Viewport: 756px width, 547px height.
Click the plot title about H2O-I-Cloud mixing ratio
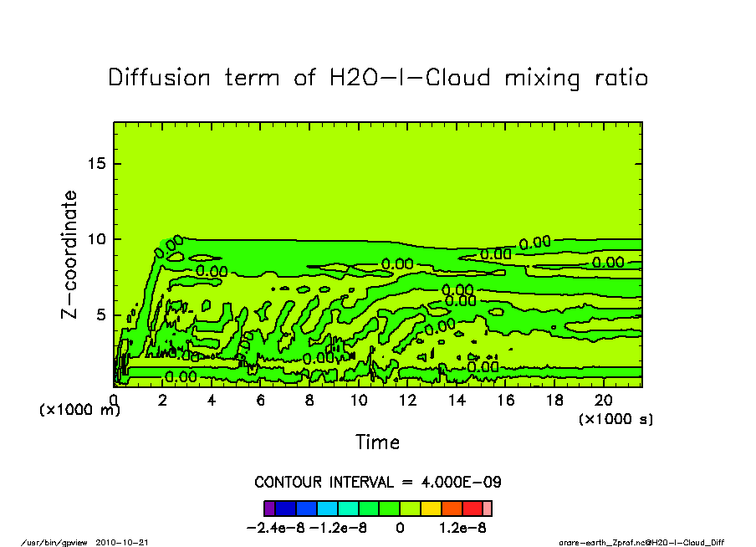[378, 78]
